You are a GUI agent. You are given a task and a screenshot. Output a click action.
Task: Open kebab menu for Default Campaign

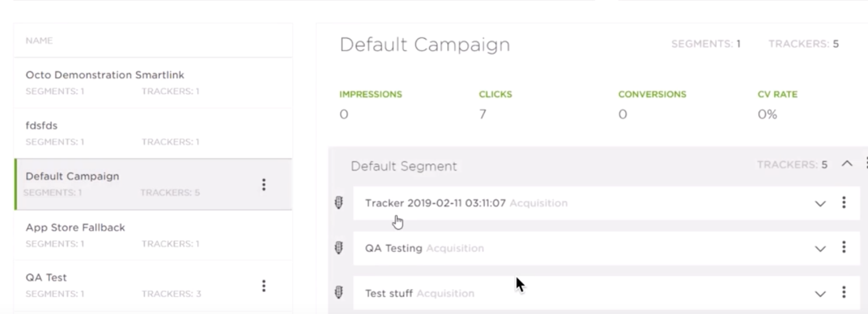pyautogui.click(x=264, y=184)
